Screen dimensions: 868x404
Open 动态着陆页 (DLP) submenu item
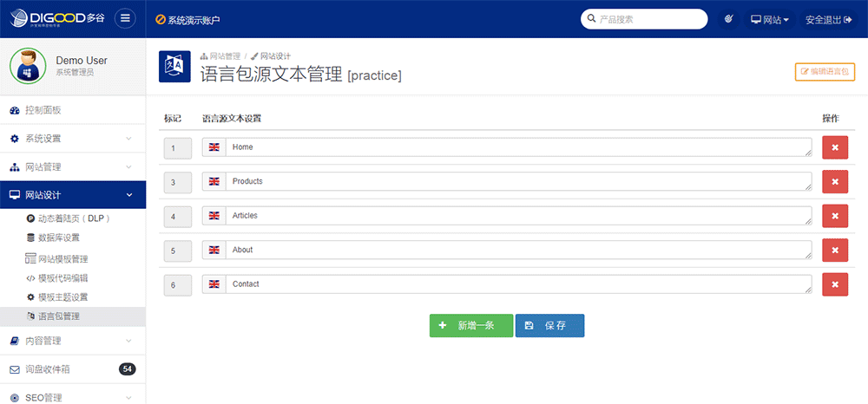[x=73, y=218]
